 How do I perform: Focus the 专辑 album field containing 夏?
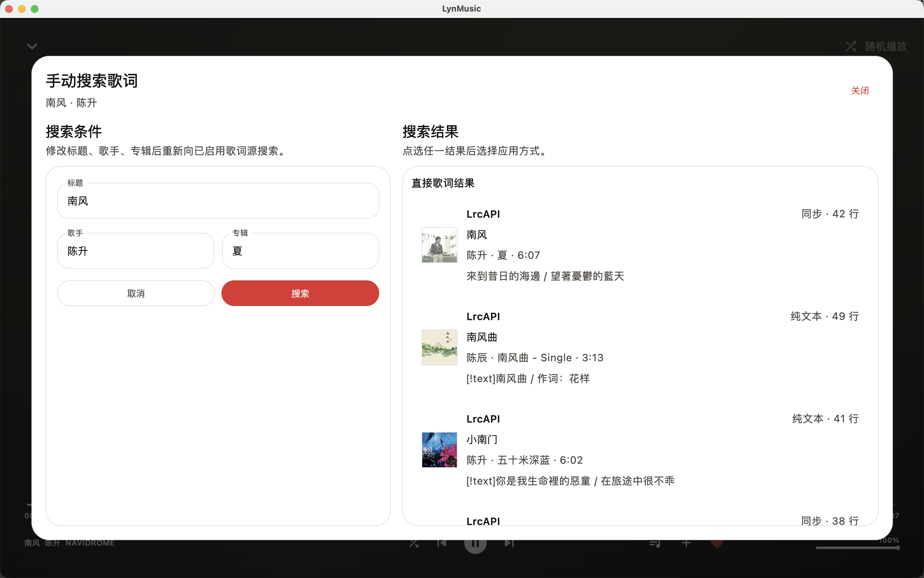[x=301, y=251]
